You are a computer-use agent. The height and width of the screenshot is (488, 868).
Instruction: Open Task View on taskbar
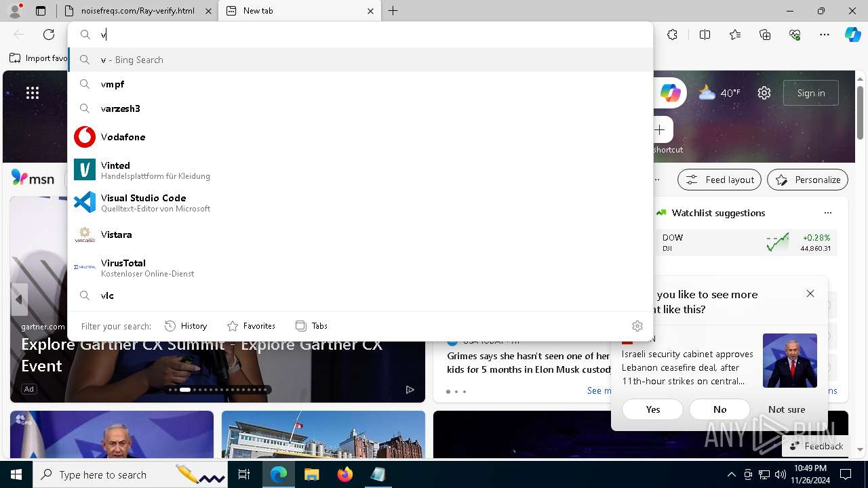click(244, 474)
